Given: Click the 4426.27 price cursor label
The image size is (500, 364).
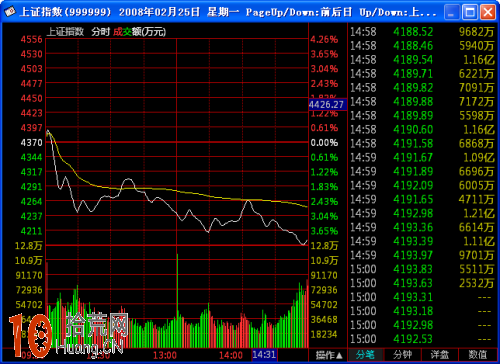Looking at the screenshot, I should click(x=327, y=105).
